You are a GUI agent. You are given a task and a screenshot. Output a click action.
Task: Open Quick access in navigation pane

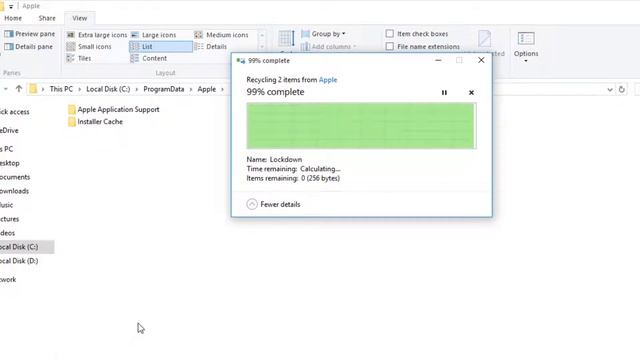point(15,112)
